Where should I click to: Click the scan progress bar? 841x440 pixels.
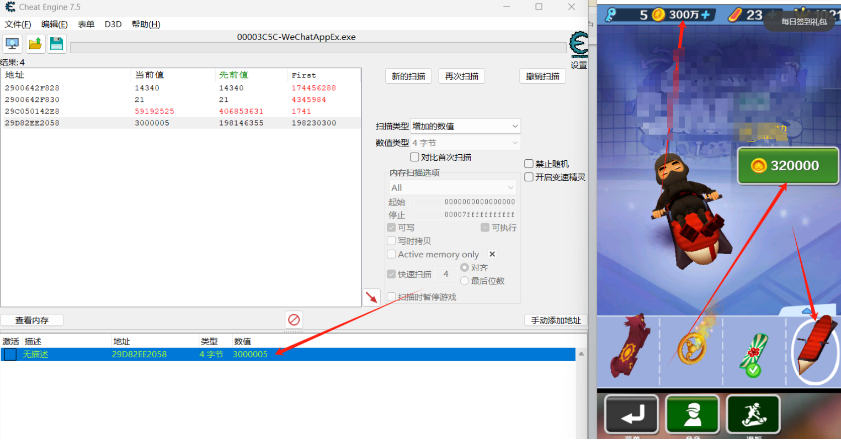pyautogui.click(x=318, y=48)
